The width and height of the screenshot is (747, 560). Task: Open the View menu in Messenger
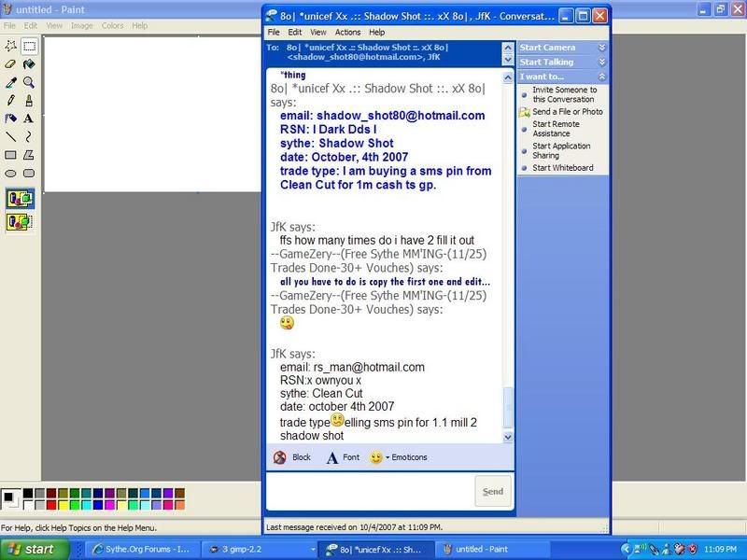[x=318, y=33]
